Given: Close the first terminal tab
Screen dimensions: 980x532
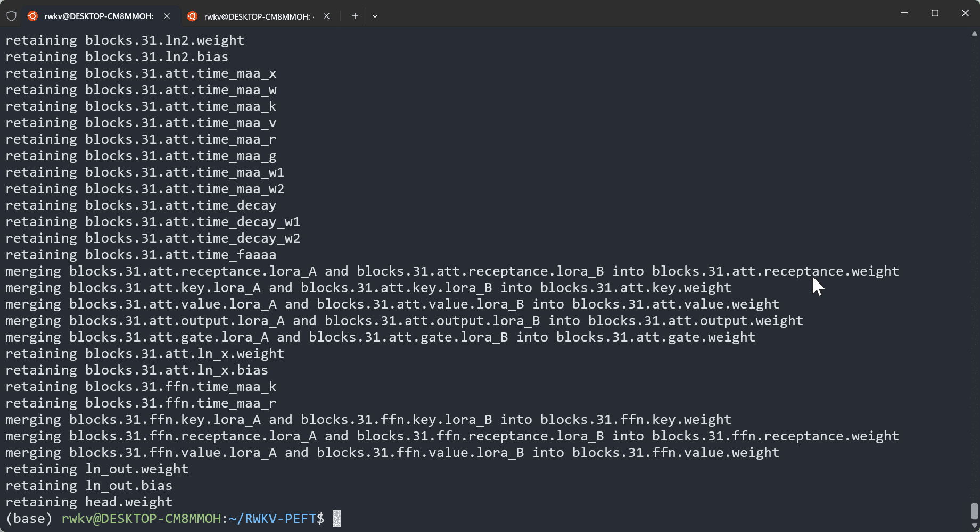Looking at the screenshot, I should point(167,16).
